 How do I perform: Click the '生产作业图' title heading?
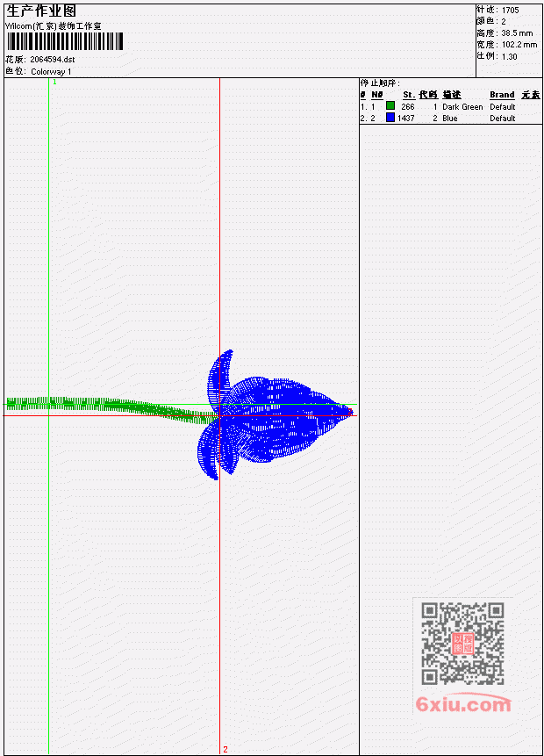pyautogui.click(x=41, y=11)
